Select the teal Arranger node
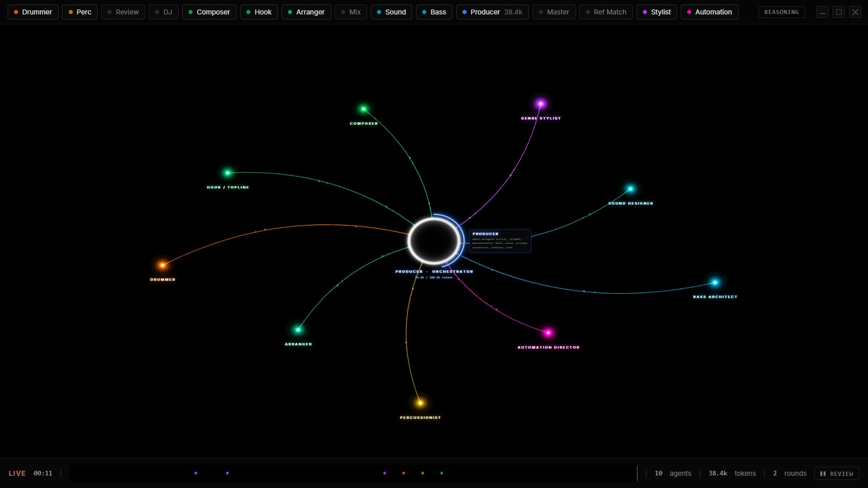The width and height of the screenshot is (868, 488). 298,329
